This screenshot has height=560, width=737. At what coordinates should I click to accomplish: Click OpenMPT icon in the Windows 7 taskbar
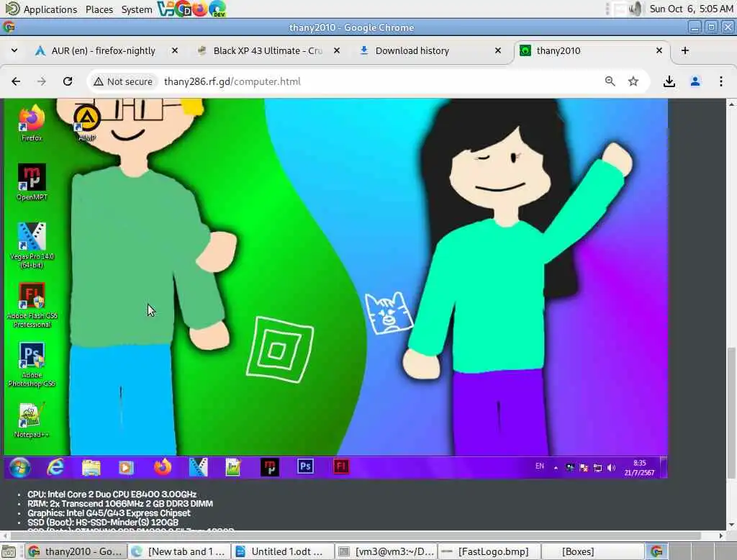click(269, 467)
